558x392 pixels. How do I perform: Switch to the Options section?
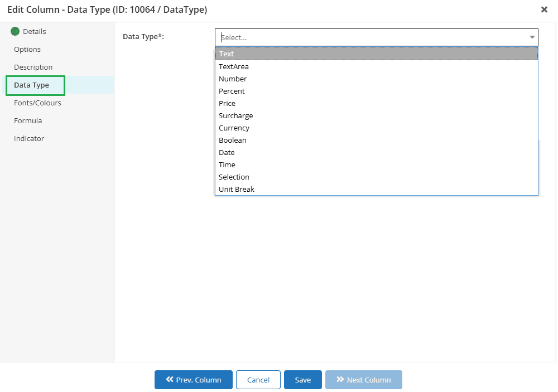click(x=27, y=49)
